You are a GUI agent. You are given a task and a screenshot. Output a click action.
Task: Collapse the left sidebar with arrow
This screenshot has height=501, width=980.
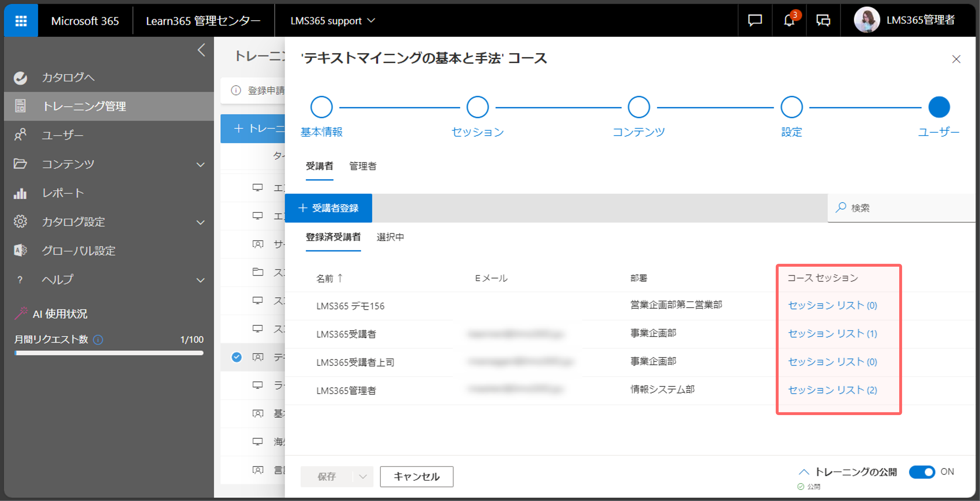coord(201,50)
